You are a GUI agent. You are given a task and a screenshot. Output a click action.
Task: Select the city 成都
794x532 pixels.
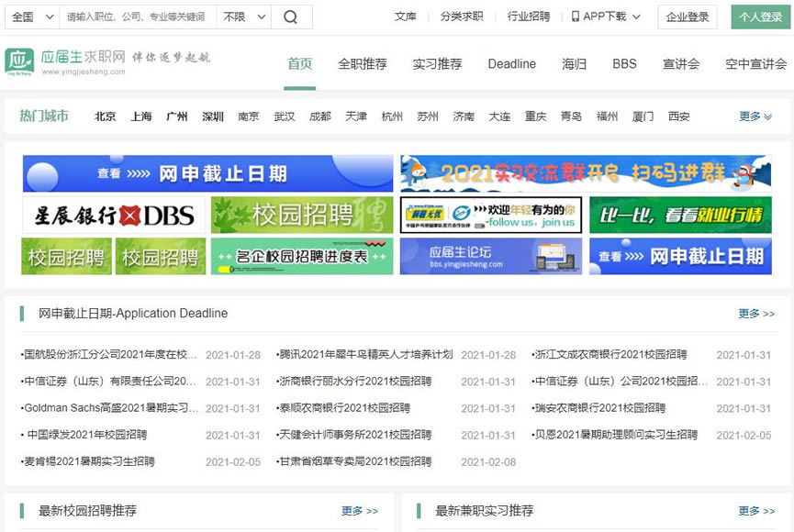320,116
